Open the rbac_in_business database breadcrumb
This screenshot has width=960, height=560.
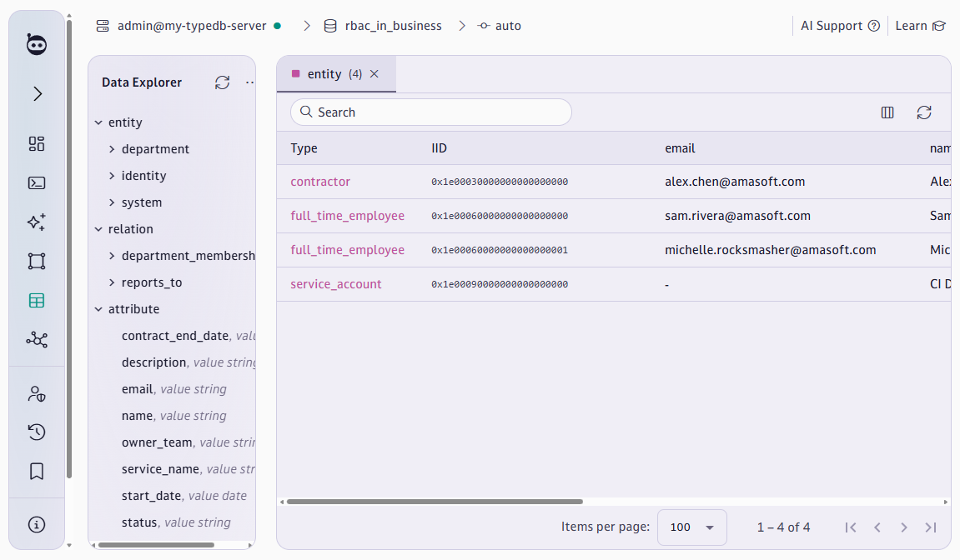[393, 26]
